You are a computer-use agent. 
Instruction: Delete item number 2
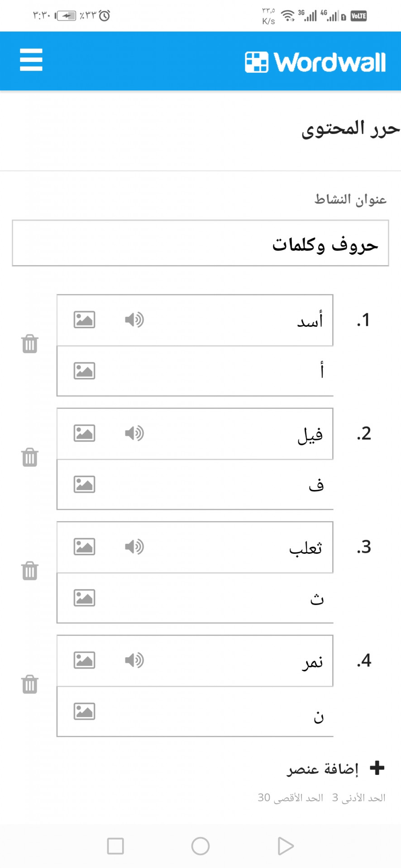pos(30,457)
